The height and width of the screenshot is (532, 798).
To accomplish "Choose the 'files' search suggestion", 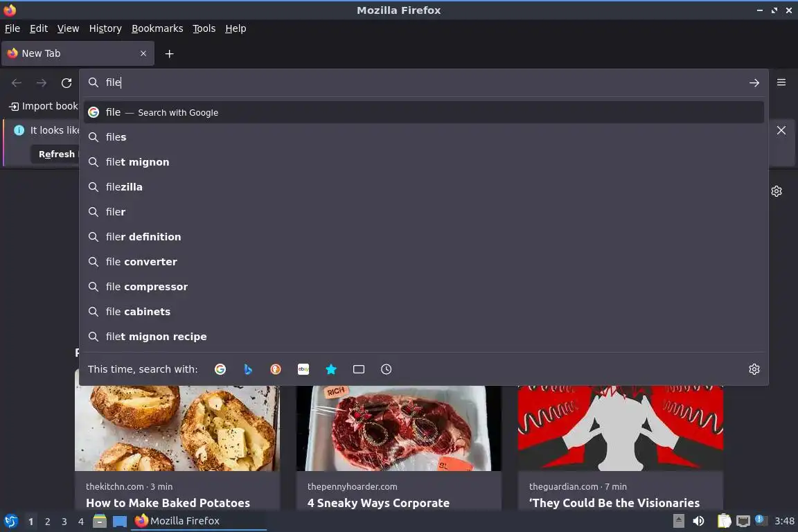I will [x=423, y=137].
